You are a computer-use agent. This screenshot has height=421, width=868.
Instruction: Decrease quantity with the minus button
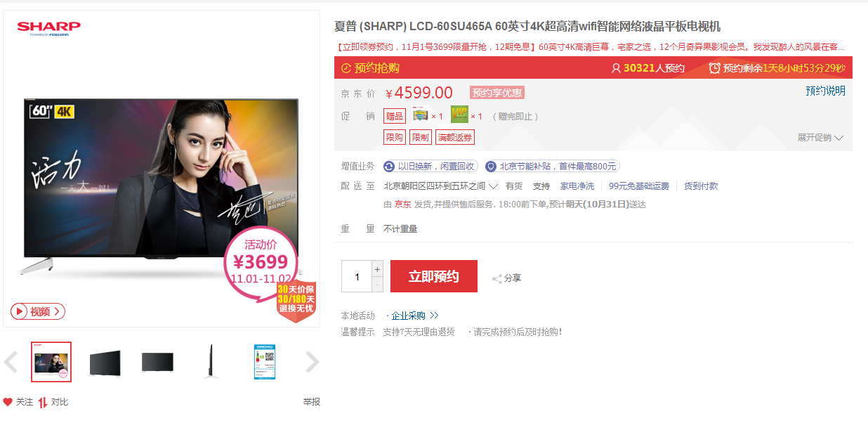click(x=378, y=284)
